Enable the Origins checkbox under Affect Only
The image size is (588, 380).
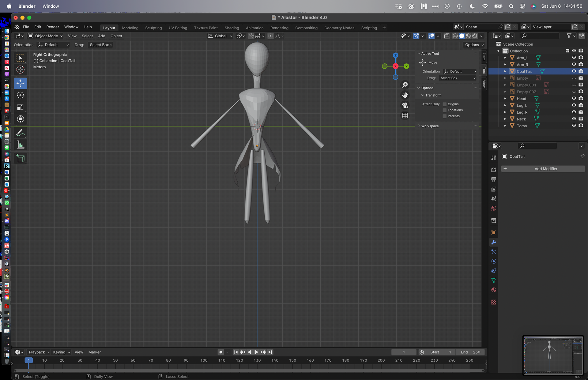(x=445, y=104)
